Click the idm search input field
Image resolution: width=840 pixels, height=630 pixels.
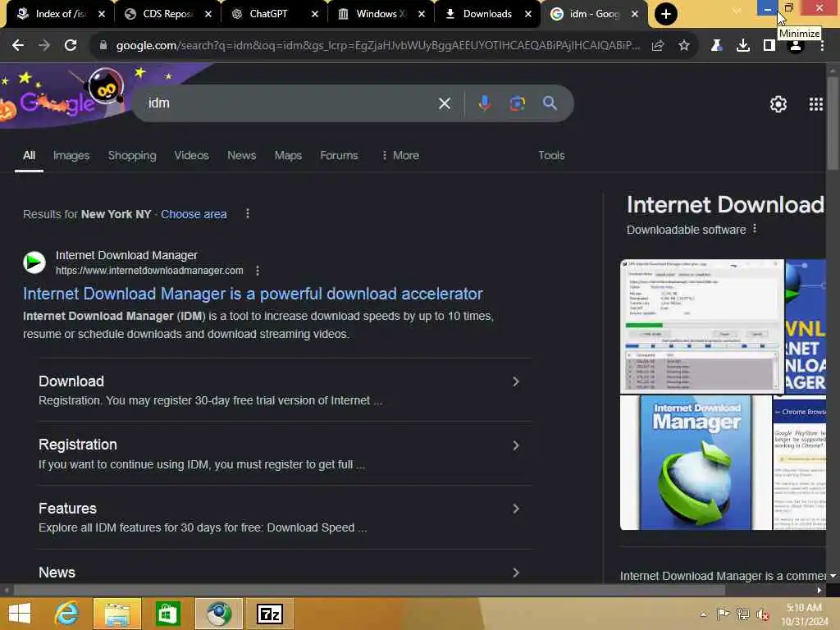point(290,103)
